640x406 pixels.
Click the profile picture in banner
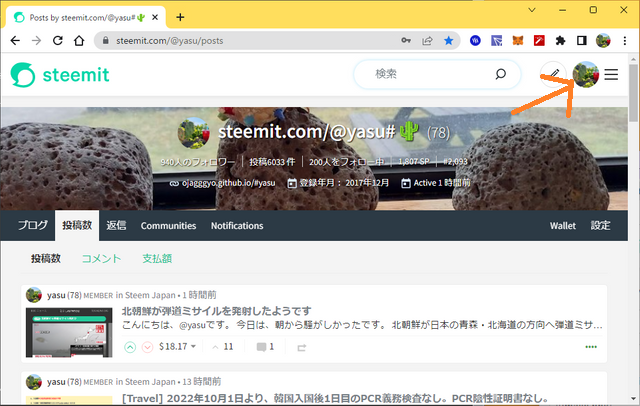(x=194, y=133)
